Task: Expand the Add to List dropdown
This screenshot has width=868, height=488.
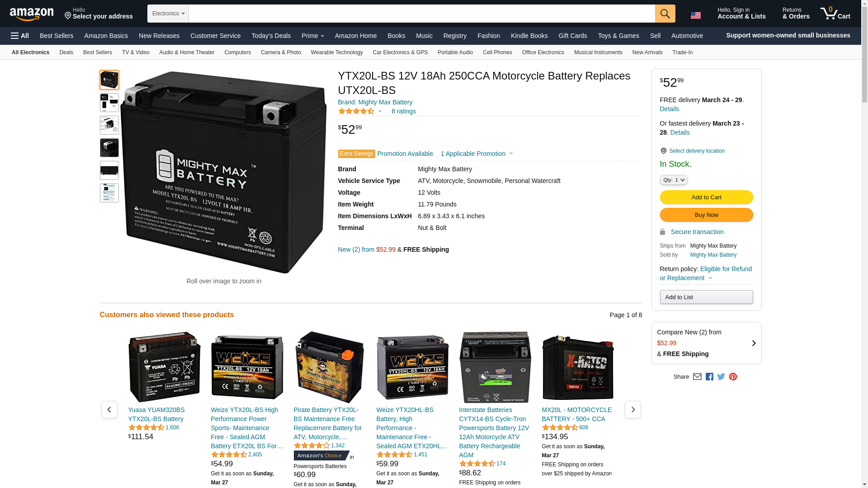Action: [x=706, y=297]
